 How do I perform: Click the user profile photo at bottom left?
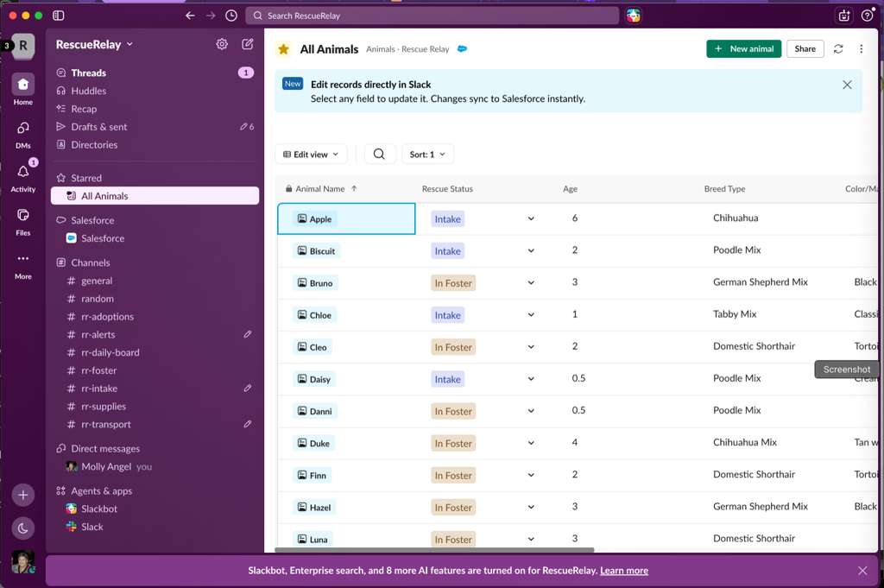[23, 562]
